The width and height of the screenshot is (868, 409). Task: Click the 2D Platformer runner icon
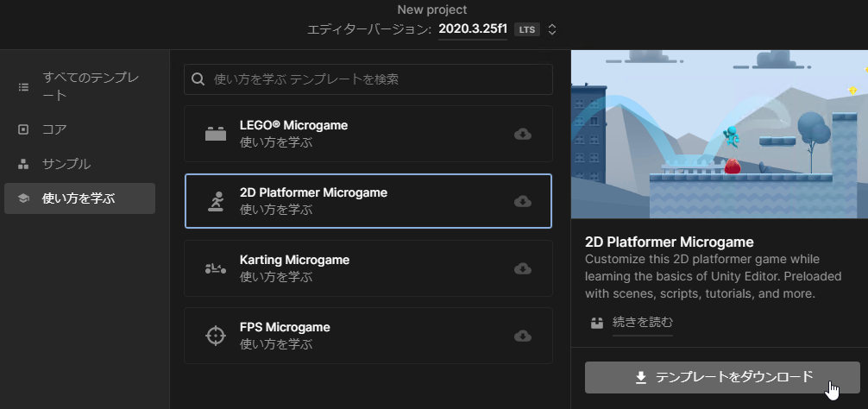216,201
